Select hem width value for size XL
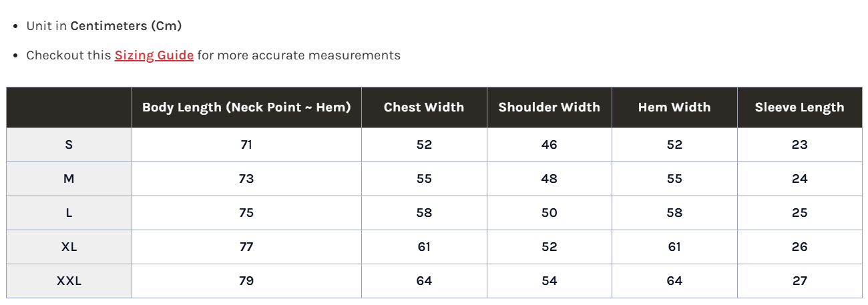868x305 pixels. [x=674, y=247]
